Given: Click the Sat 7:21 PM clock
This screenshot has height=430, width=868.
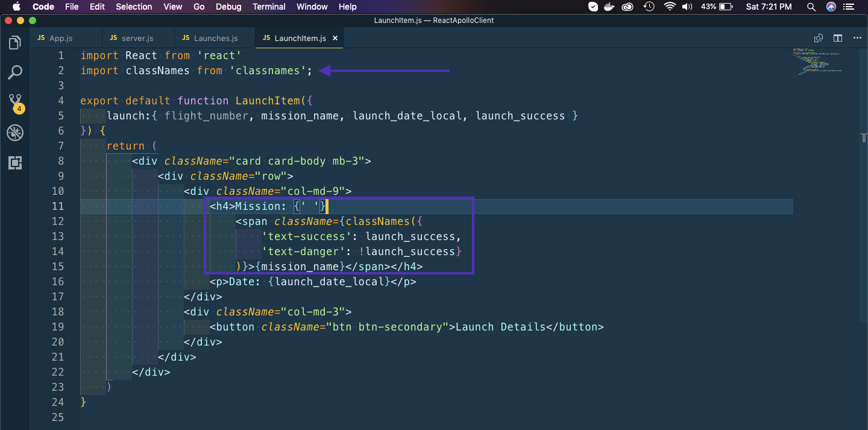Looking at the screenshot, I should pos(769,7).
